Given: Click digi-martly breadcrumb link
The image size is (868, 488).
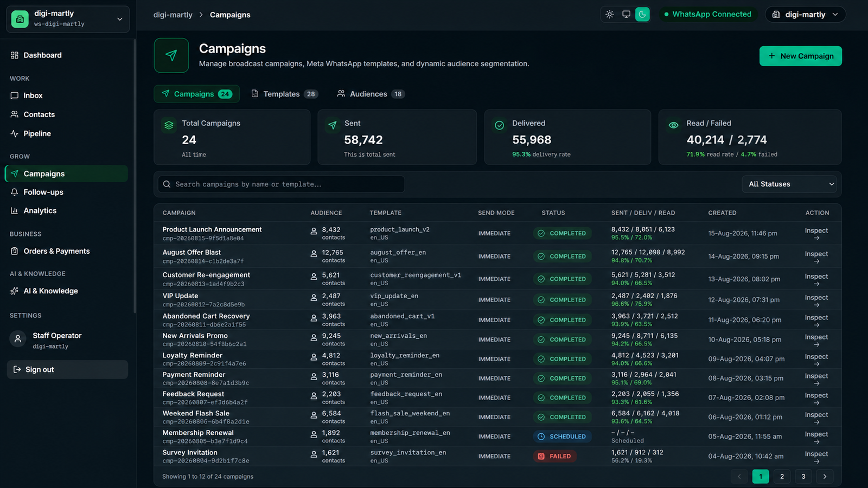Looking at the screenshot, I should [x=173, y=15].
